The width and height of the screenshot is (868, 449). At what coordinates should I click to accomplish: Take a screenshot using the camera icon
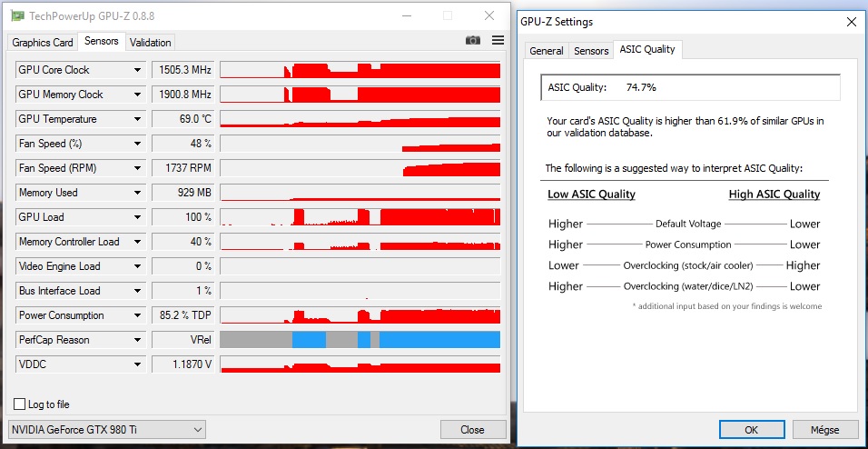pyautogui.click(x=472, y=40)
